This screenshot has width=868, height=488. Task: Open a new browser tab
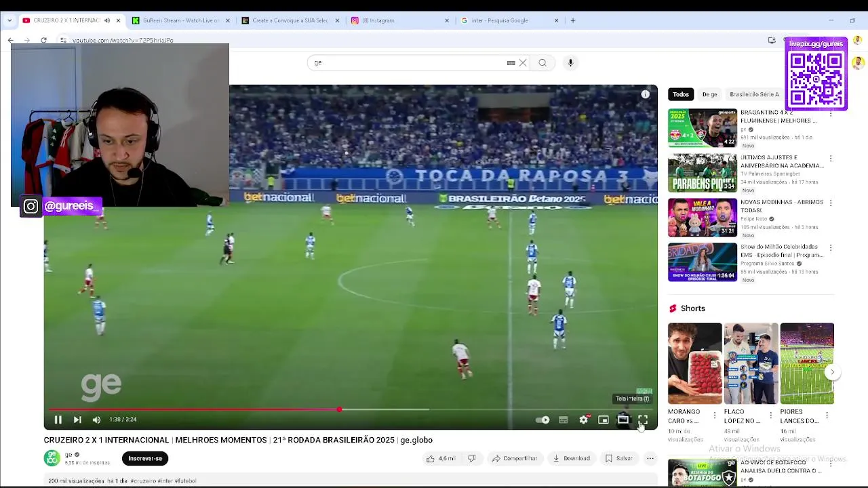click(x=573, y=20)
